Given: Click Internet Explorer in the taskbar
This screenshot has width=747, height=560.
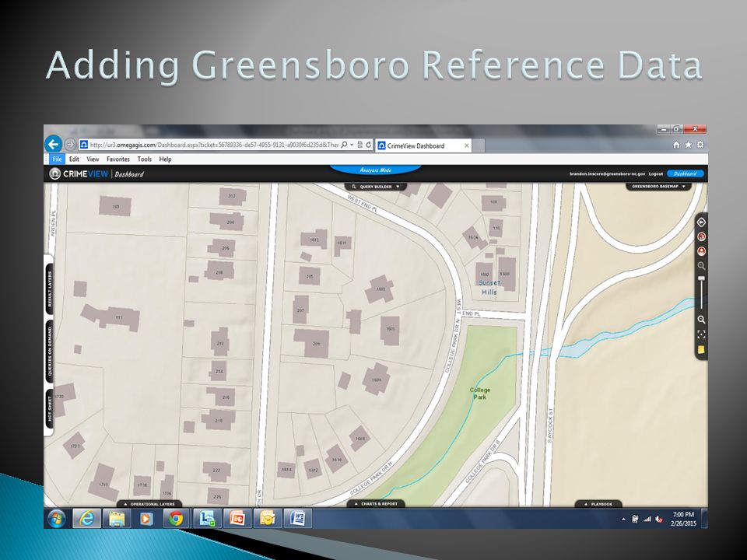Looking at the screenshot, I should pyautogui.click(x=86, y=519).
